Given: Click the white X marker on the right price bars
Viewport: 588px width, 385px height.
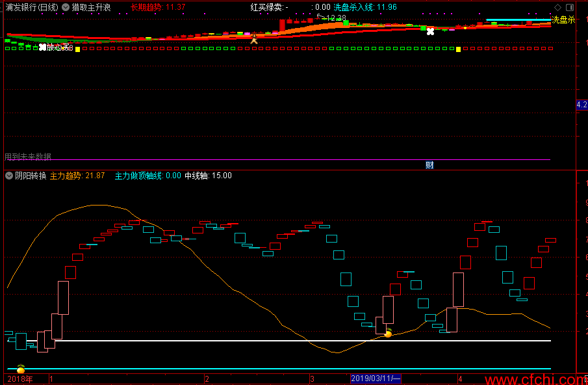Looking at the screenshot, I should point(431,32).
